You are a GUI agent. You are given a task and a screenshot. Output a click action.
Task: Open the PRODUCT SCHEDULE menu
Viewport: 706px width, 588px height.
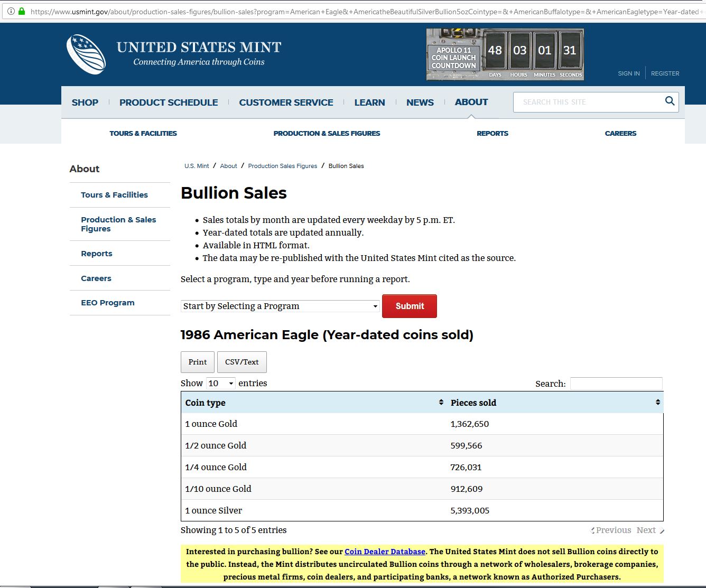pos(169,102)
